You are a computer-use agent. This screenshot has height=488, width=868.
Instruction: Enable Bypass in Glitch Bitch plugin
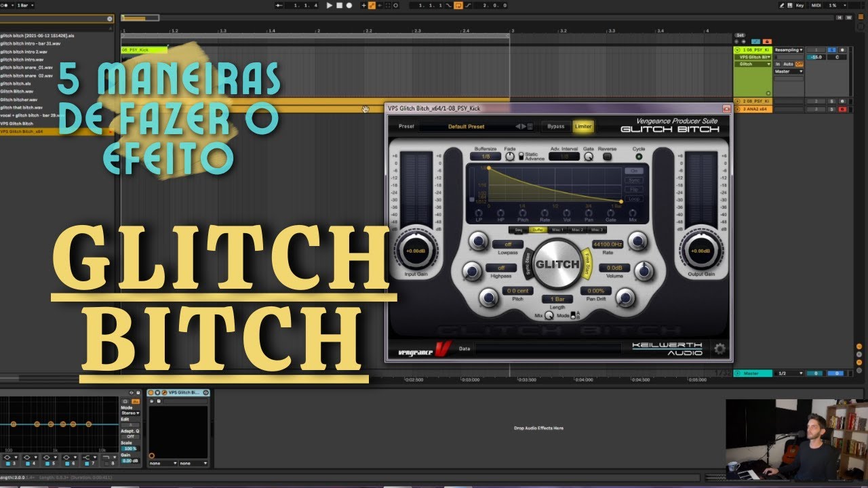tap(555, 126)
